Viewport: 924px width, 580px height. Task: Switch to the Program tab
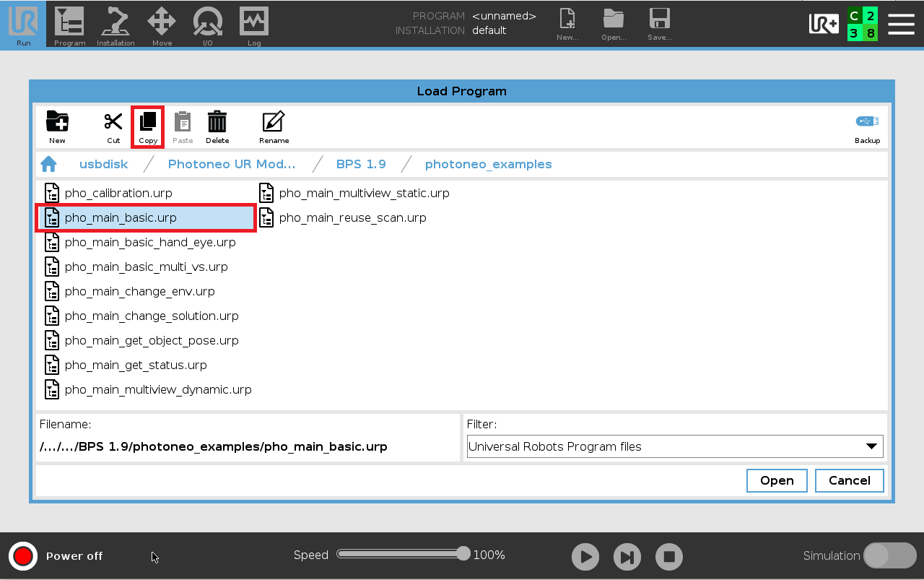(69, 25)
